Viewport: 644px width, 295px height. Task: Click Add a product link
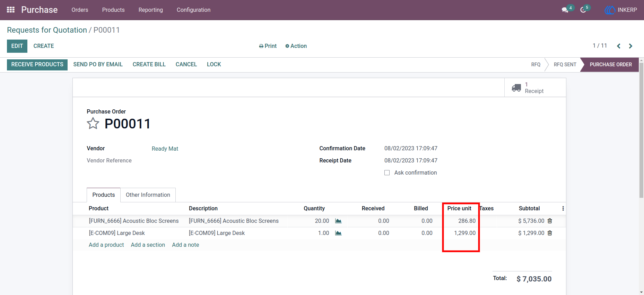(106, 245)
